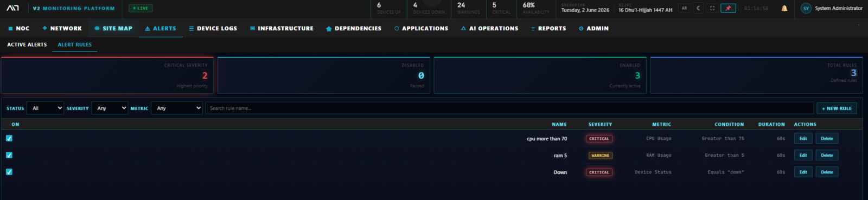Toggle the 'Down' rule checkbox
This screenshot has width=868, height=200.
click(9, 172)
